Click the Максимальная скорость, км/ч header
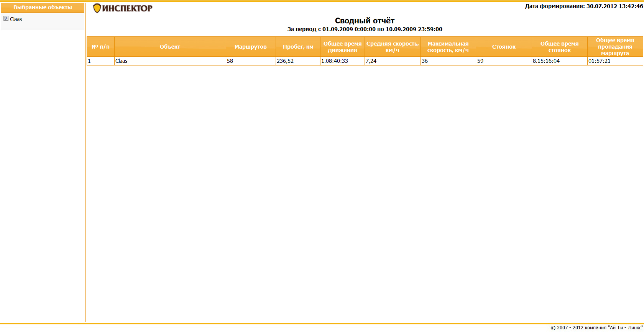644x332 pixels. pyautogui.click(x=448, y=47)
